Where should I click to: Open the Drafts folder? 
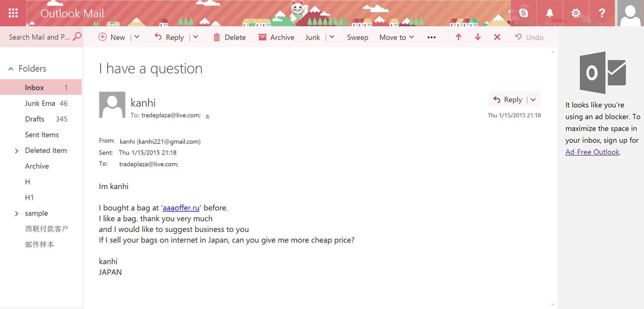coord(35,119)
